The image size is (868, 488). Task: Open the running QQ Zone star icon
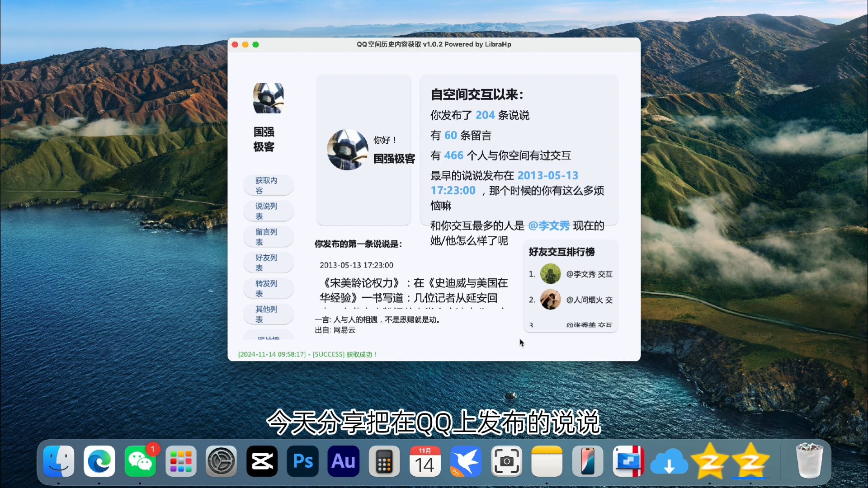[750, 461]
